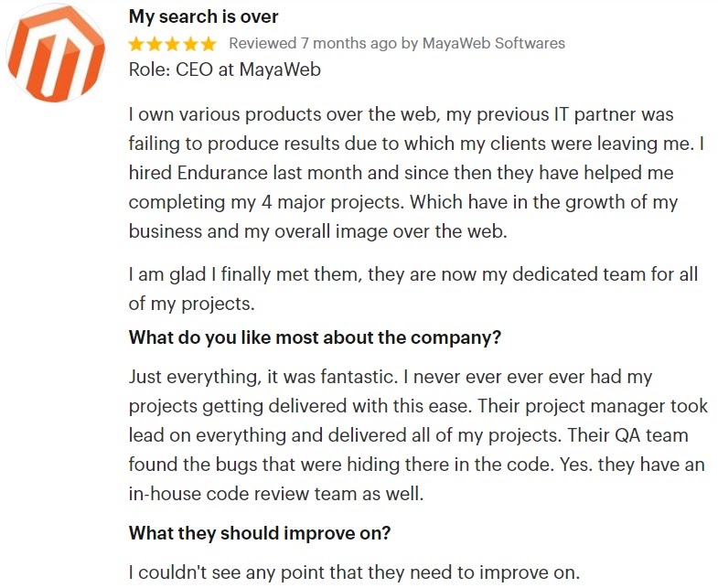718x588 pixels.
Task: Click the second yellow rating star
Action: point(155,44)
